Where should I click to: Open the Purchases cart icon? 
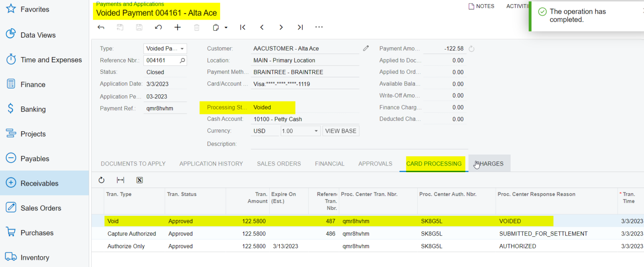[x=11, y=232]
